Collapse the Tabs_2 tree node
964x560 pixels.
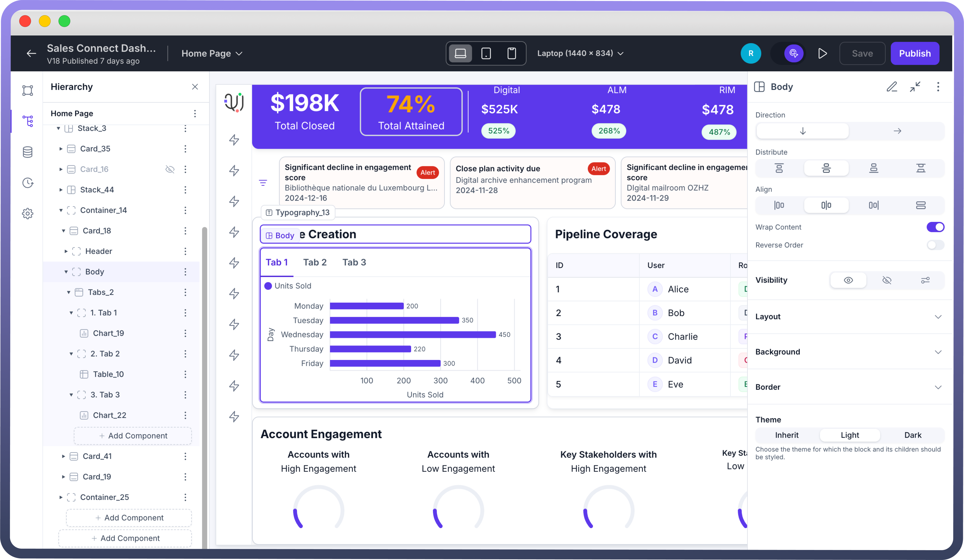pyautogui.click(x=69, y=293)
